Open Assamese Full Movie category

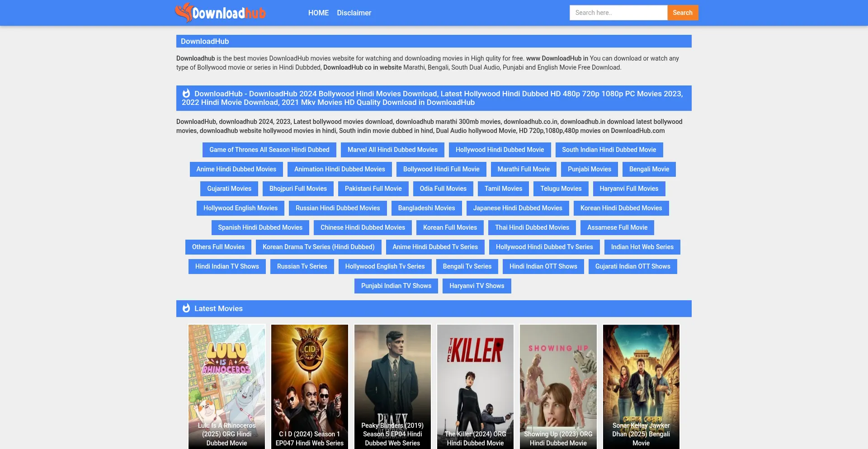coord(617,227)
